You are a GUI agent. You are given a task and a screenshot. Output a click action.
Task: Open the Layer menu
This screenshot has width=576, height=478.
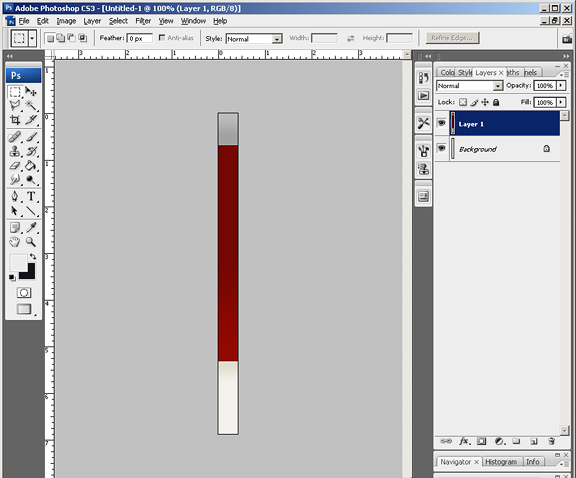click(x=92, y=21)
